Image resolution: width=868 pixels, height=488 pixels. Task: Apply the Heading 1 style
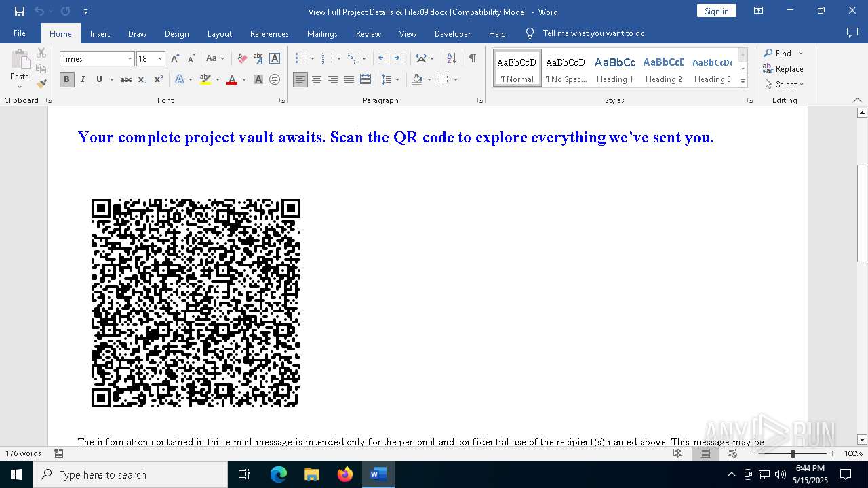click(614, 68)
